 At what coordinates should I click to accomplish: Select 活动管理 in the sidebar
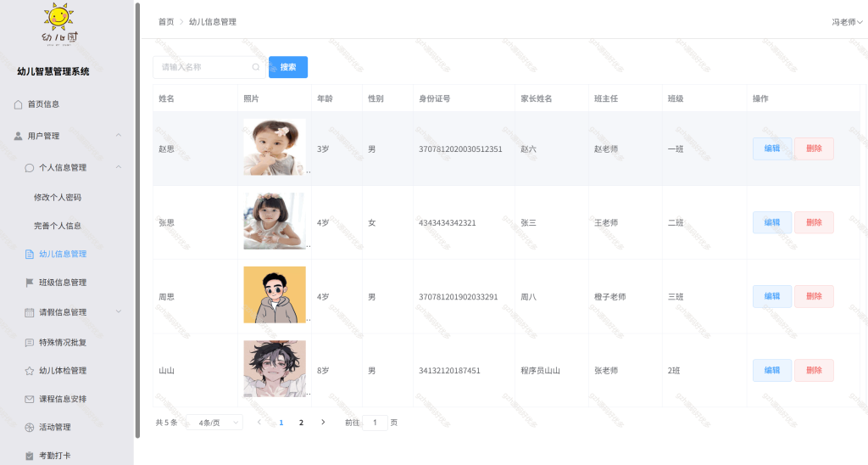[x=55, y=428]
